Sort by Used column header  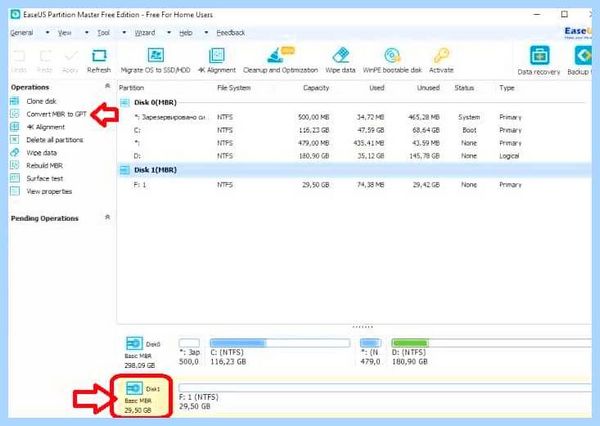coord(377,88)
